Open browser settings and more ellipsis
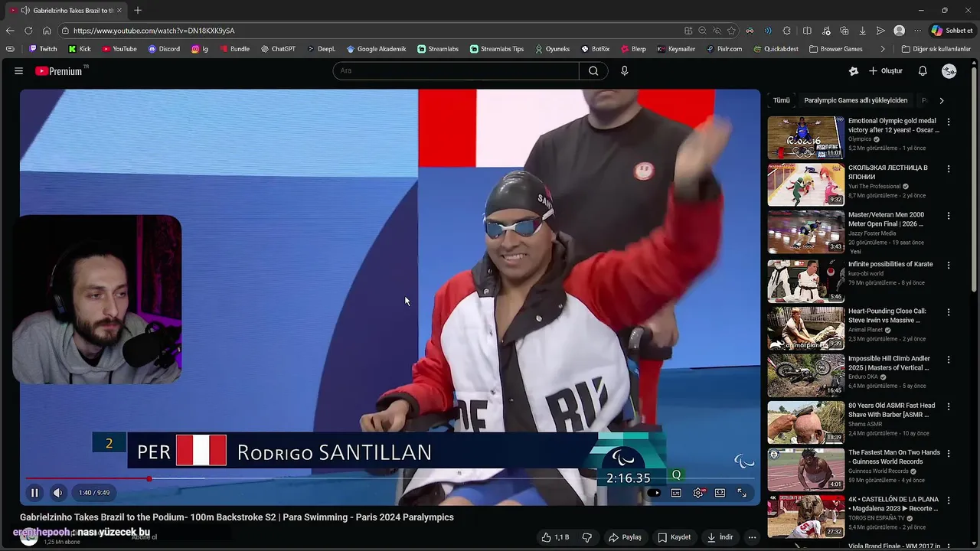 pyautogui.click(x=917, y=31)
